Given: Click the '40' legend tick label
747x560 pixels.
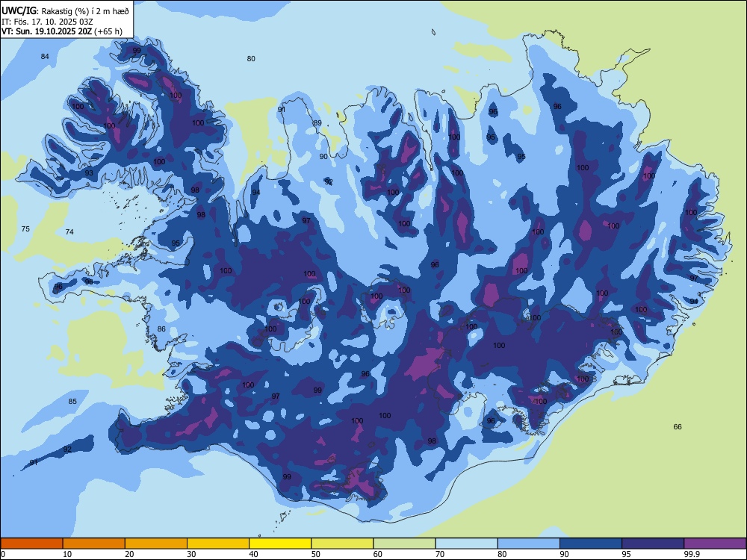Looking at the screenshot, I should [x=254, y=554].
